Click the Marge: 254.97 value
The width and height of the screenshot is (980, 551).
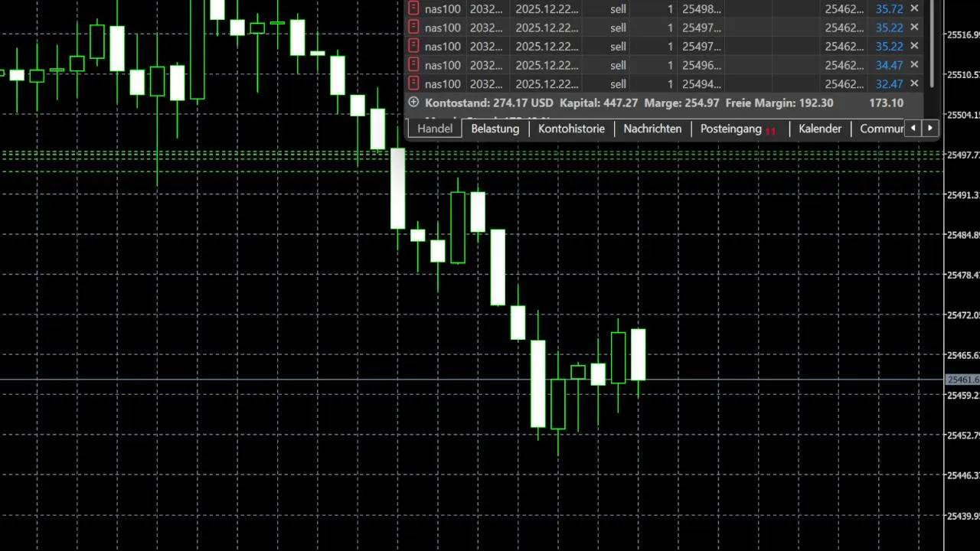681,103
